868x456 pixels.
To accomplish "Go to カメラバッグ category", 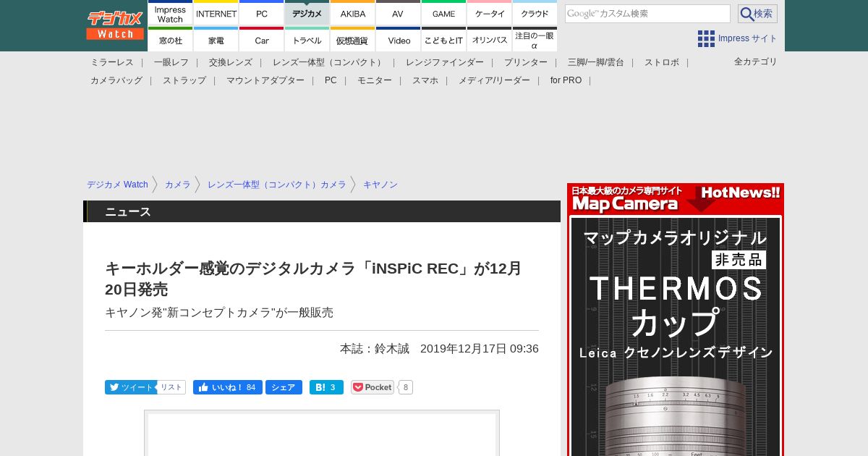I will tap(116, 80).
